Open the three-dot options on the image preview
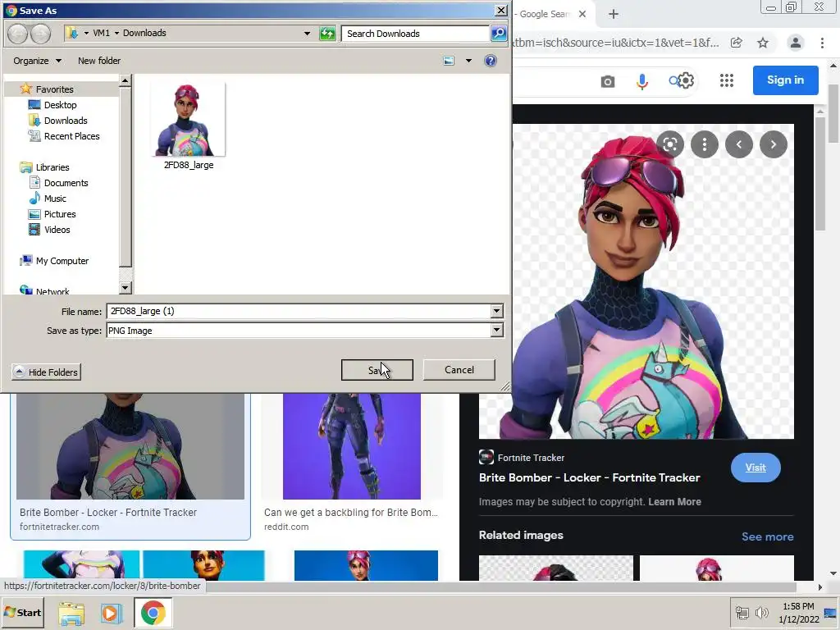Screen dimensions: 840x630 click(x=705, y=144)
